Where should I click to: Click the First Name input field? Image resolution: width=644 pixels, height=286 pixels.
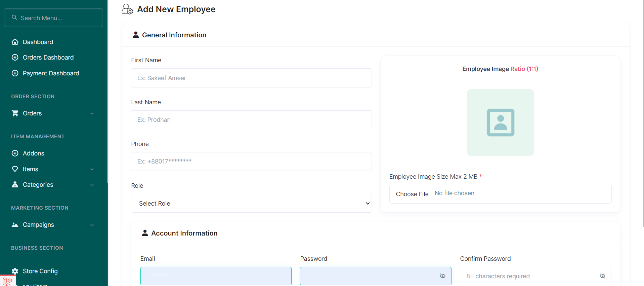(x=251, y=78)
